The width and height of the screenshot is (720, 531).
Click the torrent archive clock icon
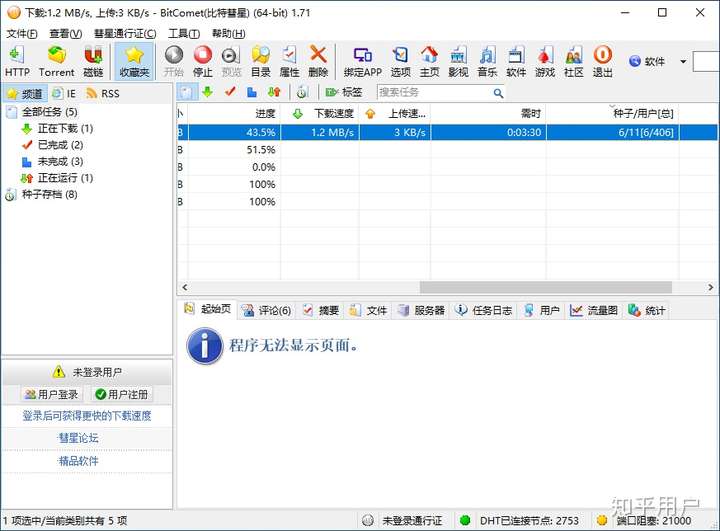pos(302,92)
